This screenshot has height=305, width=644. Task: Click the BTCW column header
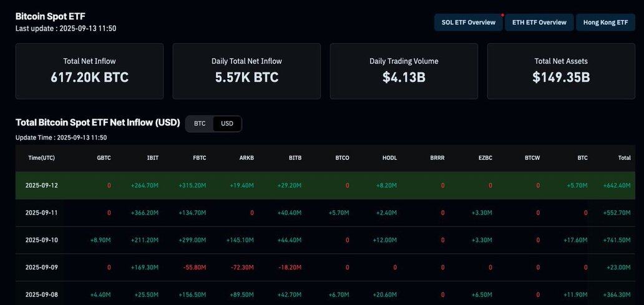(532, 158)
